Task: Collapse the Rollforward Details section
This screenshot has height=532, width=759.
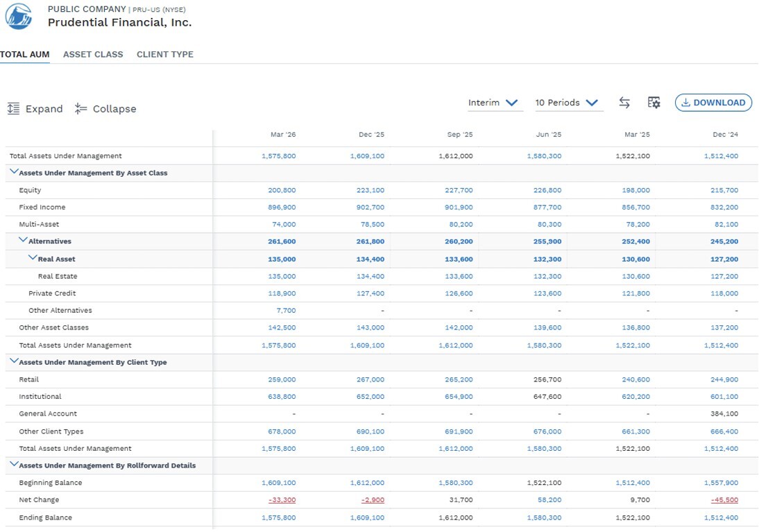Action: 14,464
